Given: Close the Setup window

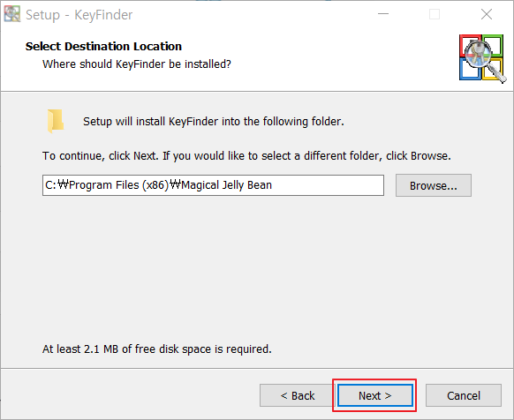Looking at the screenshot, I should click(x=487, y=14).
